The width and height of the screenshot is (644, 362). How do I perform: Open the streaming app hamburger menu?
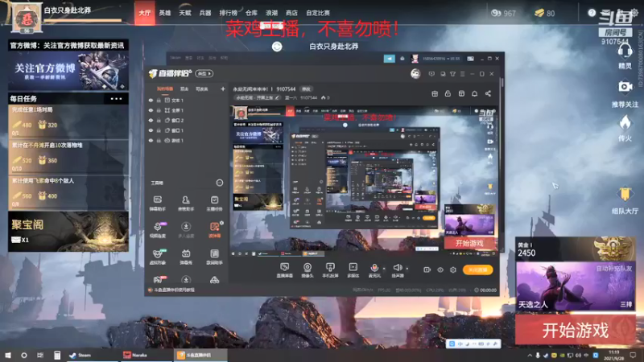[x=462, y=74]
